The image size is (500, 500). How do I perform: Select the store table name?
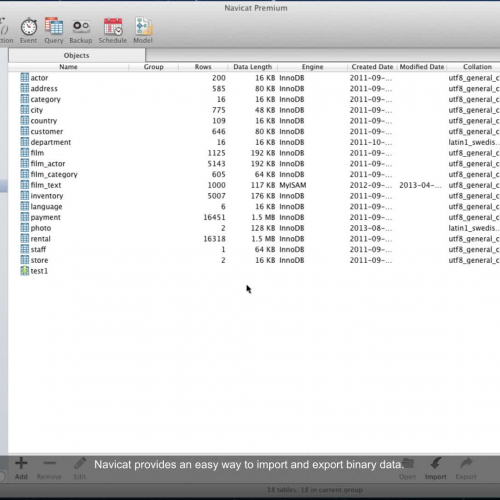(x=39, y=260)
